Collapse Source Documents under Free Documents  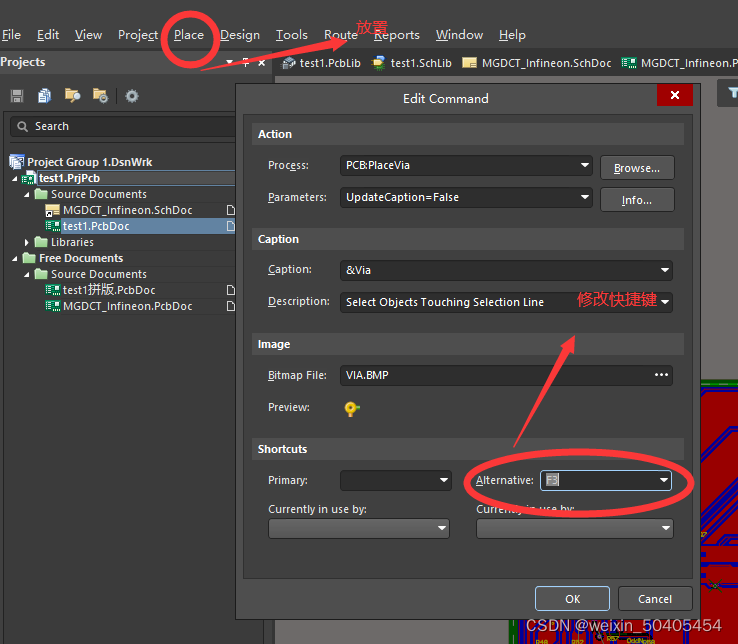pos(27,274)
